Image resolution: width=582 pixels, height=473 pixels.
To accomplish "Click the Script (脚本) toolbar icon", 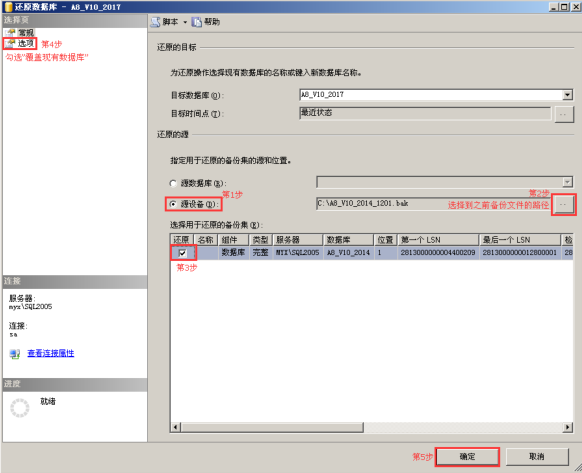I will click(x=155, y=22).
